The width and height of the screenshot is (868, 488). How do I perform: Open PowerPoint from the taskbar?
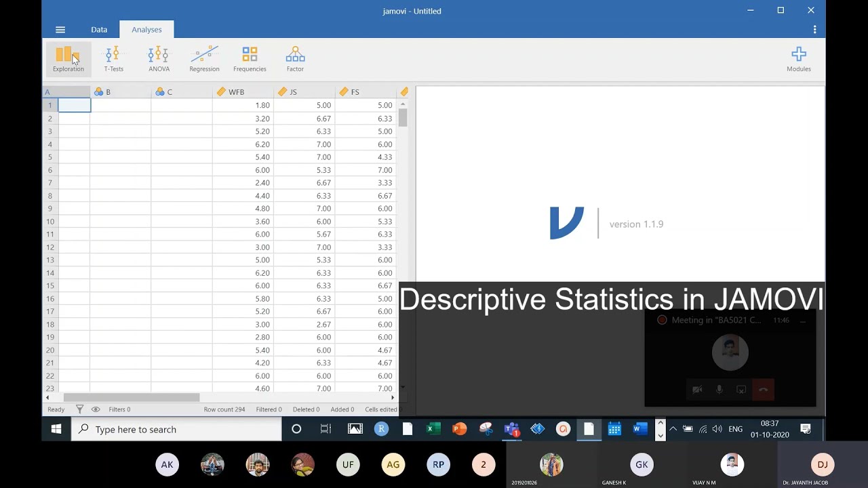click(x=459, y=429)
